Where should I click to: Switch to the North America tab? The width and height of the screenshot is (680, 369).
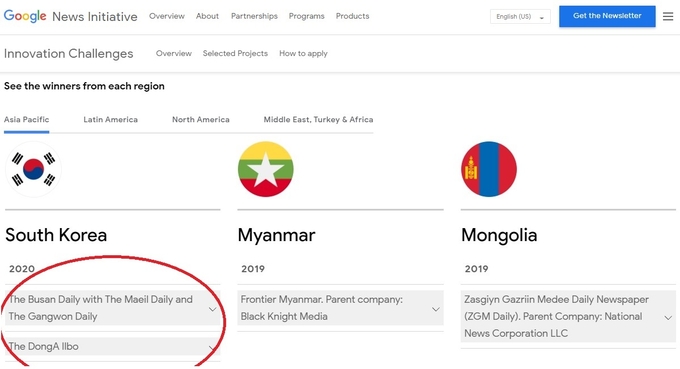(x=201, y=120)
